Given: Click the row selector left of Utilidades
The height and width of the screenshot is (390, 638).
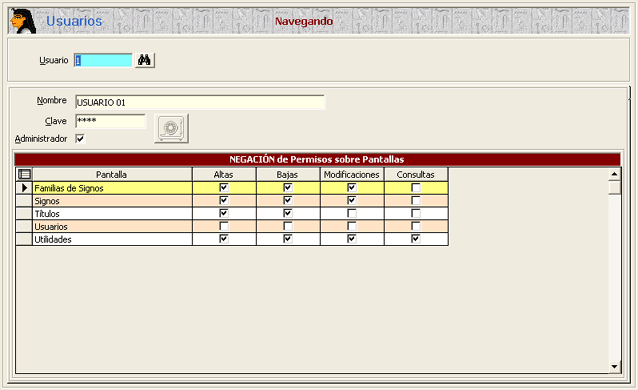Looking at the screenshot, I should (x=24, y=239).
